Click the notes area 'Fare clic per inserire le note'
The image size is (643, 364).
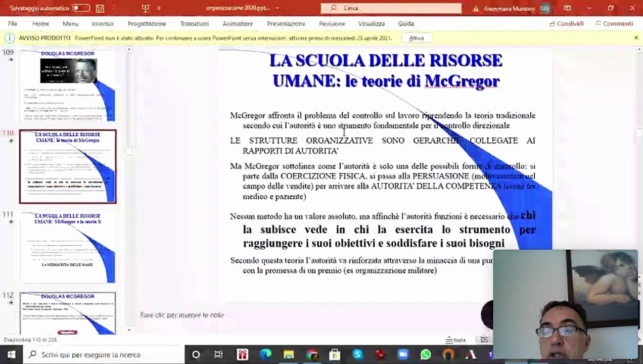182,315
